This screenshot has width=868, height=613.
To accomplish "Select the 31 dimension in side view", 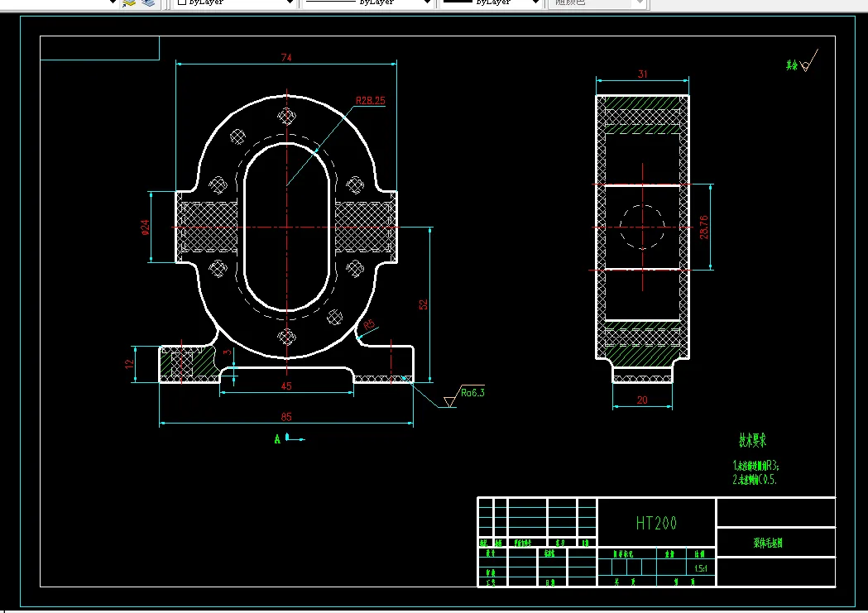I will pos(642,74).
